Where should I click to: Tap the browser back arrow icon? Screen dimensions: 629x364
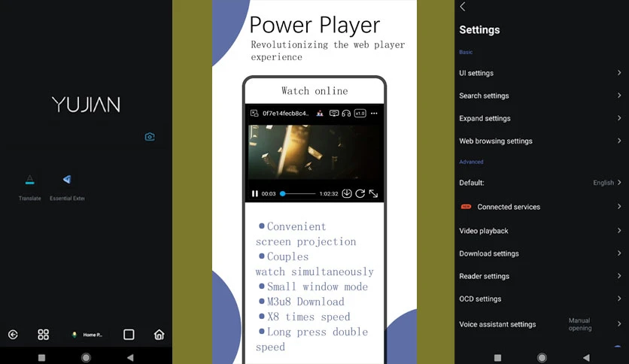[13, 335]
